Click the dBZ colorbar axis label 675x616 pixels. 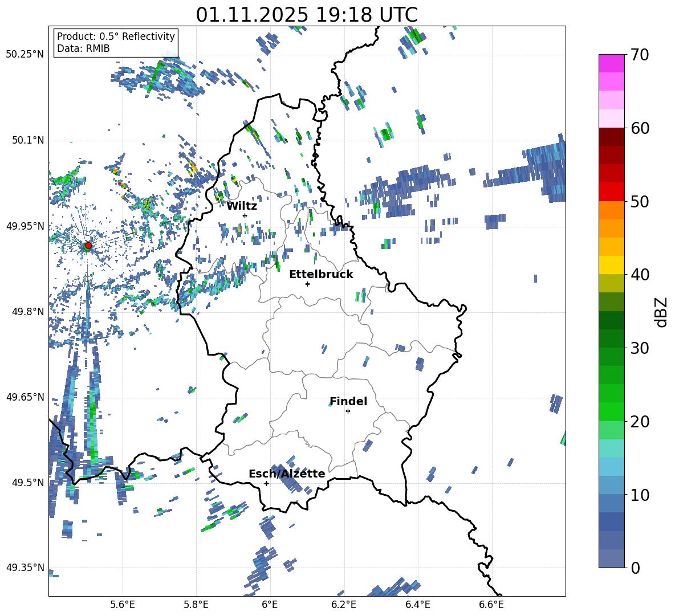click(x=661, y=312)
